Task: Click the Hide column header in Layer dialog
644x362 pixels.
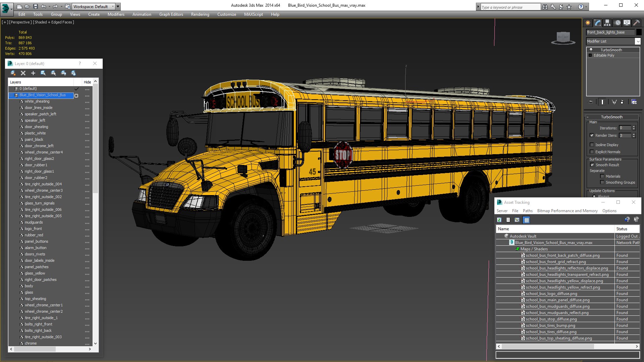Action: (x=87, y=82)
